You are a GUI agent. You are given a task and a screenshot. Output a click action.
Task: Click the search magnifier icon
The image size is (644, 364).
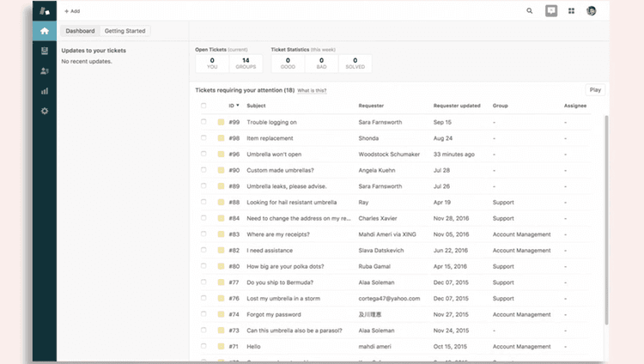(529, 11)
